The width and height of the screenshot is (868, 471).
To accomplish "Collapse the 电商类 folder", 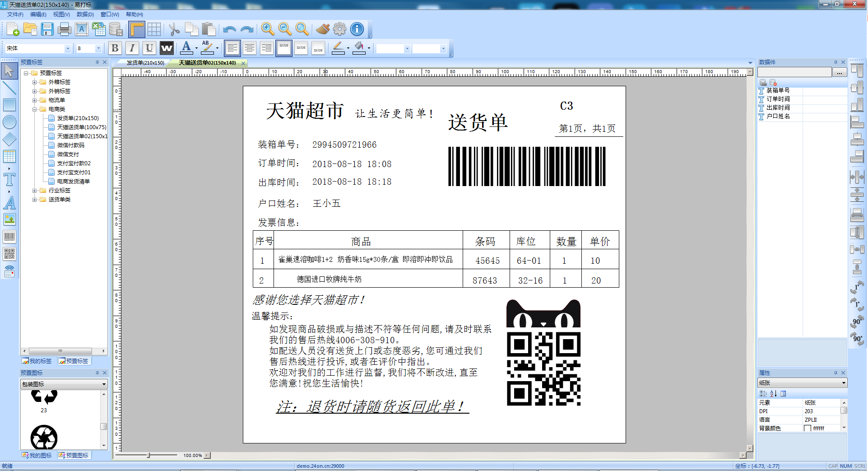I will click(x=35, y=109).
